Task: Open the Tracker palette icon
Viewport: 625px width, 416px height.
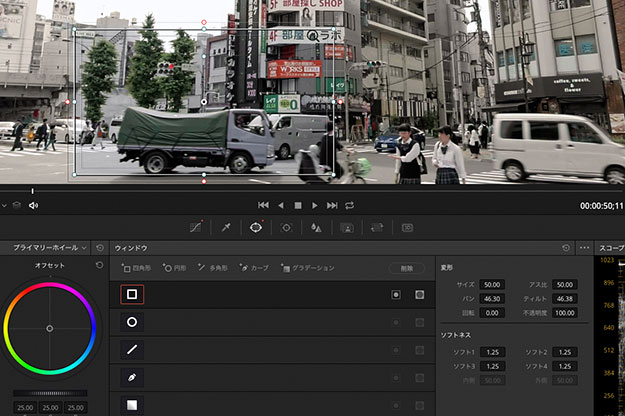Action: [286, 227]
